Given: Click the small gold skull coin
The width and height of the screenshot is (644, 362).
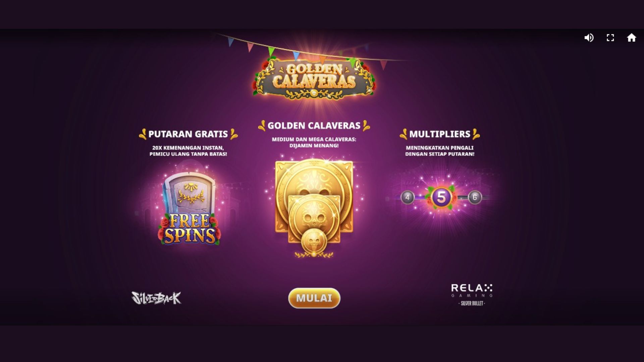Looking at the screenshot, I should (314, 241).
